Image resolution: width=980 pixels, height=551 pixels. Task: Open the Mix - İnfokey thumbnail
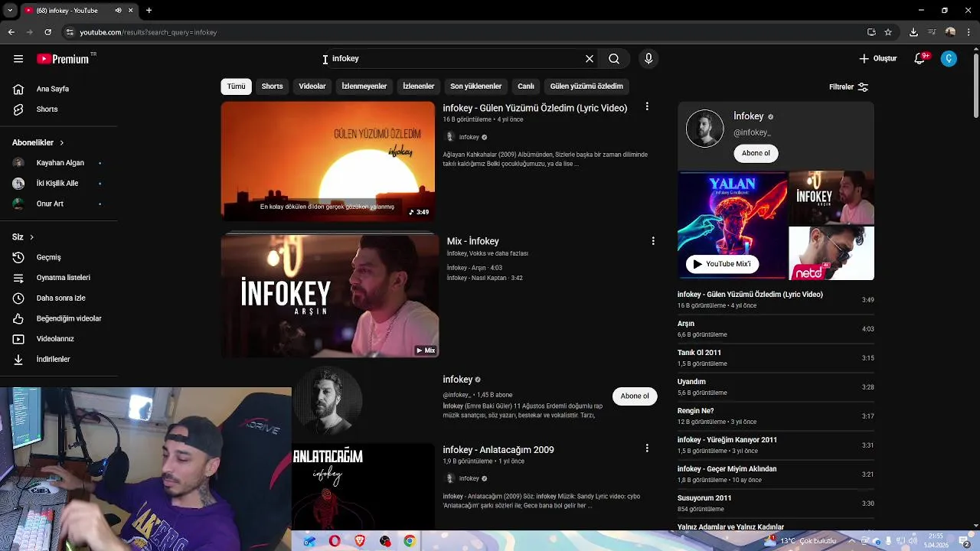coord(330,295)
